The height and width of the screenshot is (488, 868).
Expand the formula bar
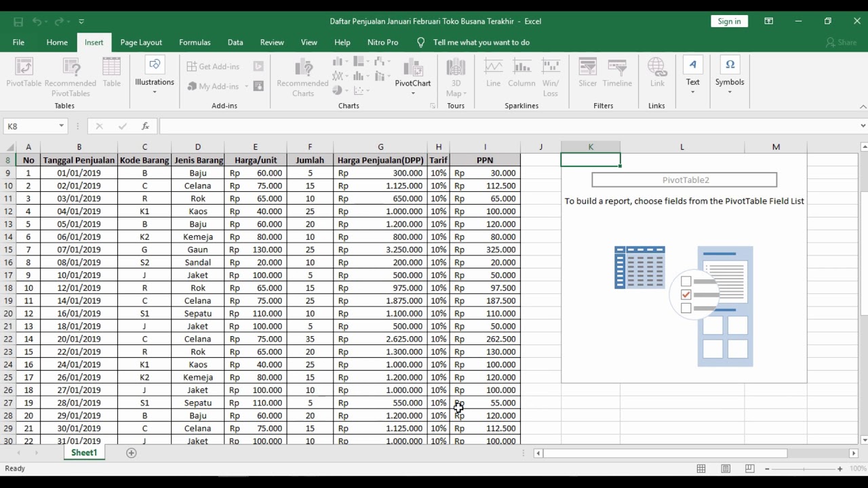pyautogui.click(x=863, y=126)
